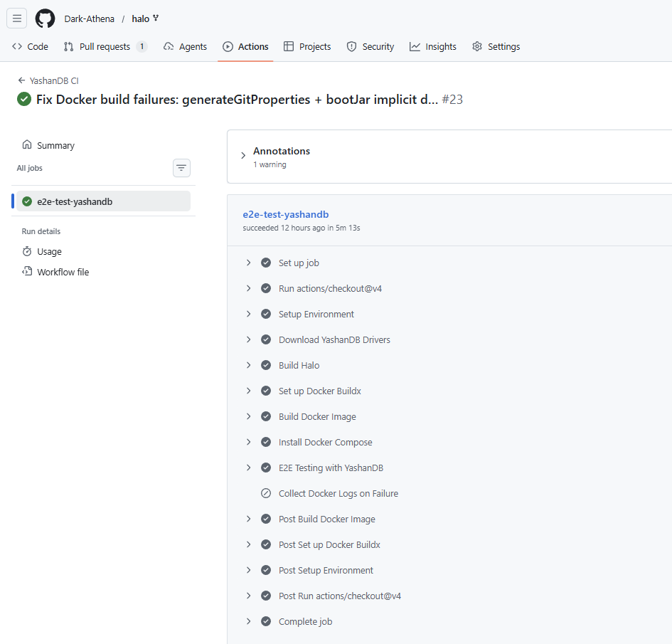Screen dimensions: 672x644
Task: Click the success checkmark beside Build Halo
Action: pos(266,366)
